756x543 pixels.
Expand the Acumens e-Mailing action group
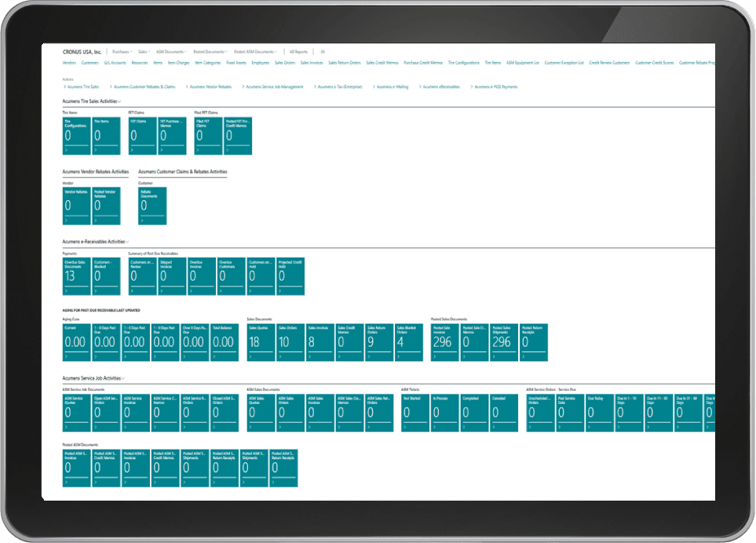[x=390, y=87]
